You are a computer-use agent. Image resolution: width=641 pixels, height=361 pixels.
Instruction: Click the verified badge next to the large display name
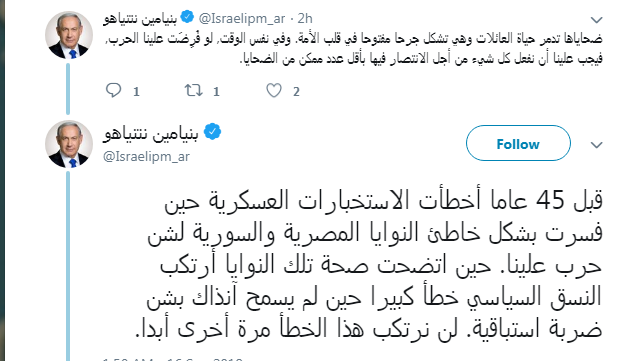pyautogui.click(x=212, y=132)
